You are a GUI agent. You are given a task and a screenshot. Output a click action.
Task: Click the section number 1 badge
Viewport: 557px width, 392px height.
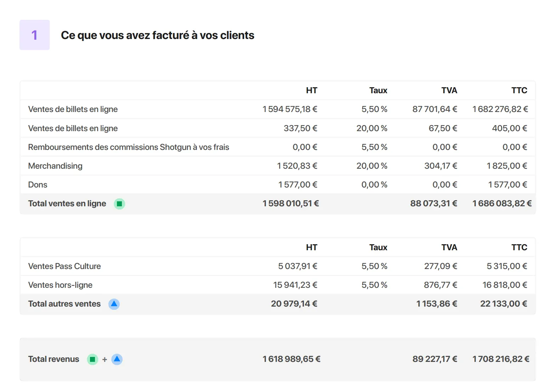pos(34,35)
